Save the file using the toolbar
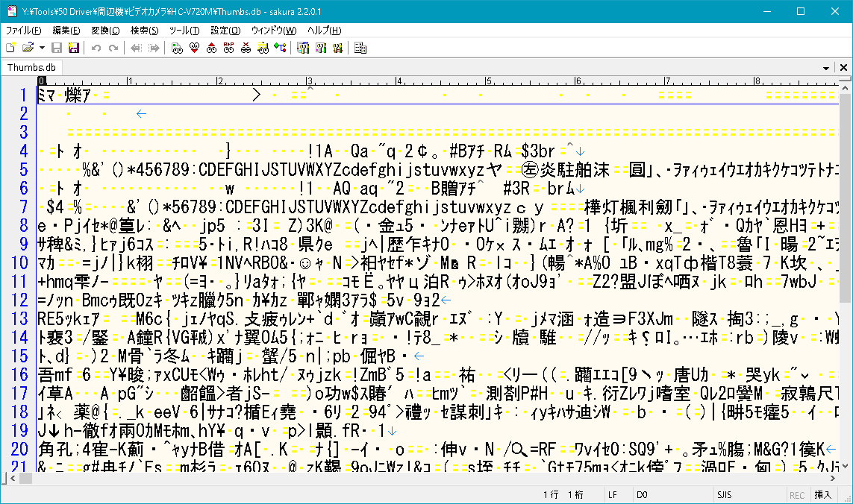The height and width of the screenshot is (504, 853). (x=57, y=47)
